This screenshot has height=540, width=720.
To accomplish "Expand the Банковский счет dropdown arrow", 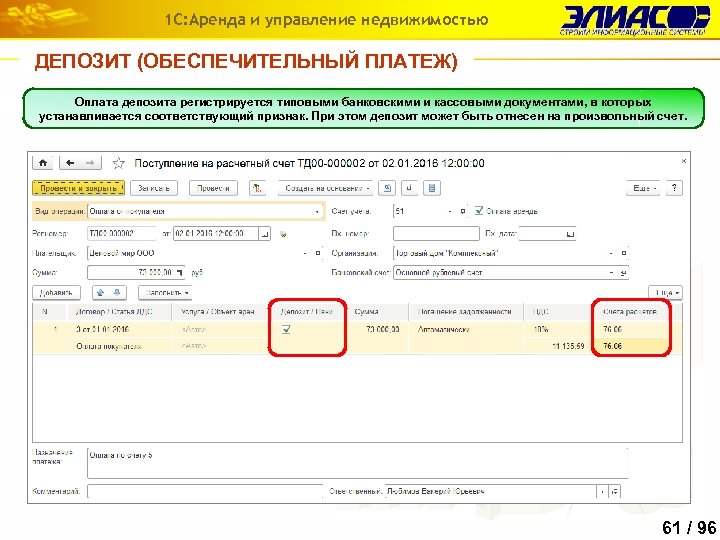I will (612, 273).
